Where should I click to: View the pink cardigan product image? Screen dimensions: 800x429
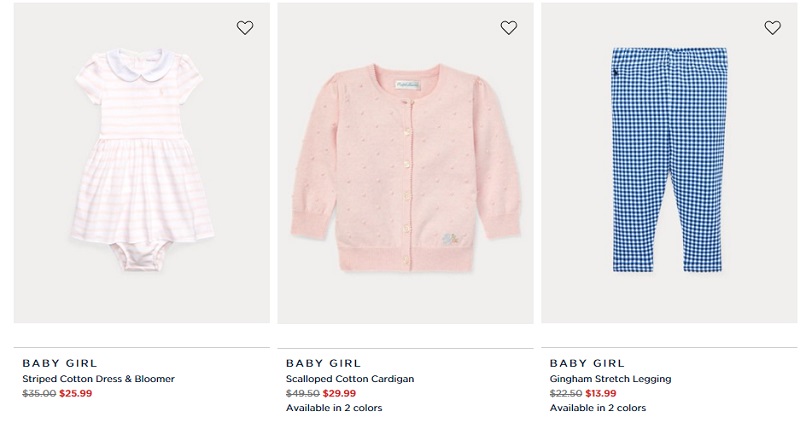click(406, 163)
